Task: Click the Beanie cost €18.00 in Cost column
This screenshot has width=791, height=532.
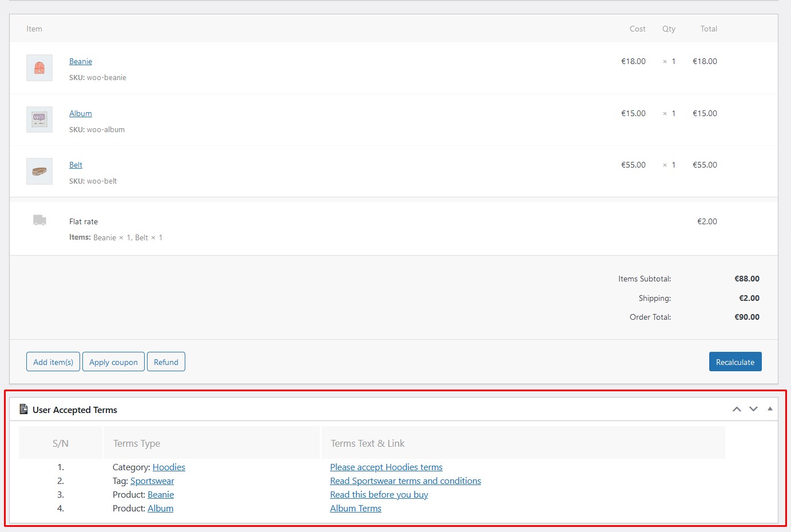Action: tap(633, 61)
